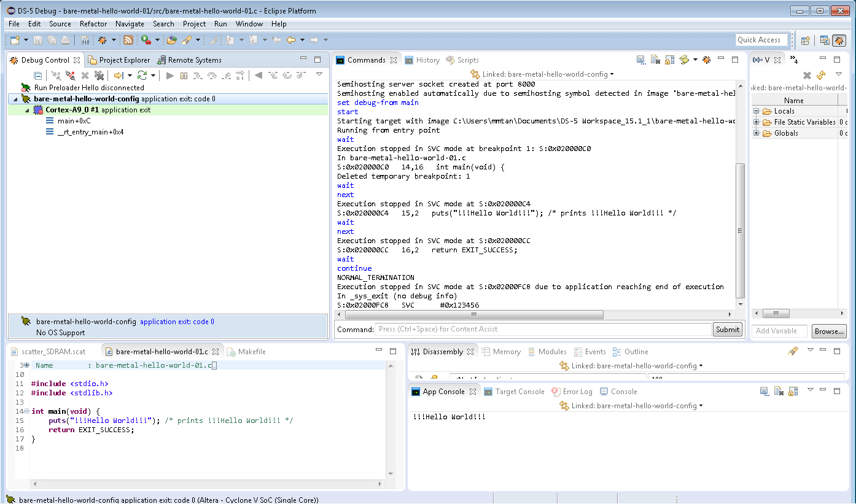Click Save Console Buffer icon in Commands view

pyautogui.click(x=640, y=60)
